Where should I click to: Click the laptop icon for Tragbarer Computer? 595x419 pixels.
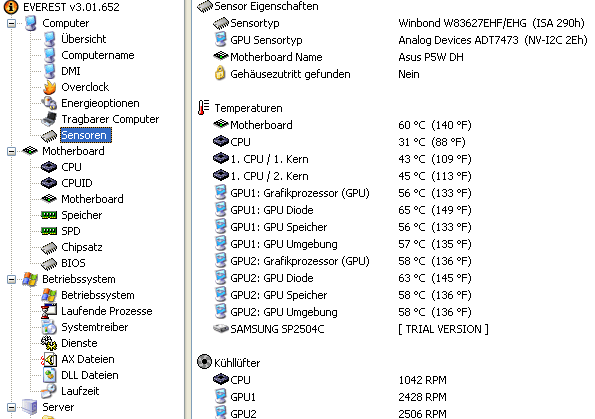click(x=49, y=119)
